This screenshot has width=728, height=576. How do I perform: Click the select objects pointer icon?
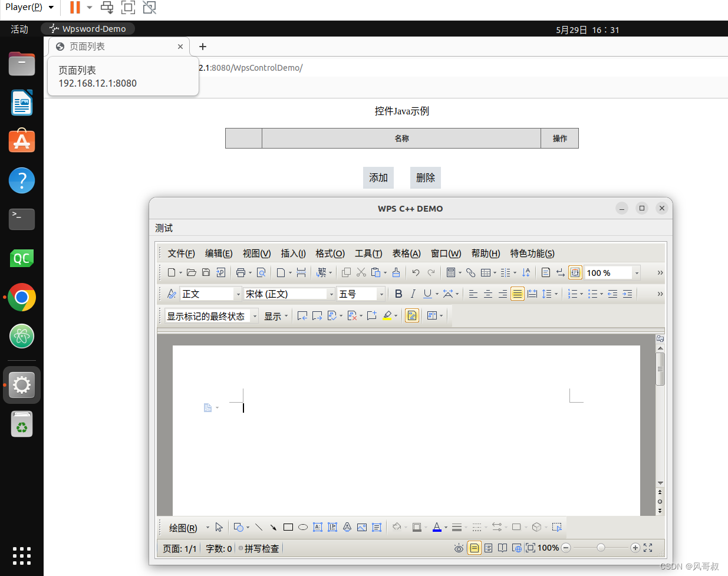click(219, 527)
